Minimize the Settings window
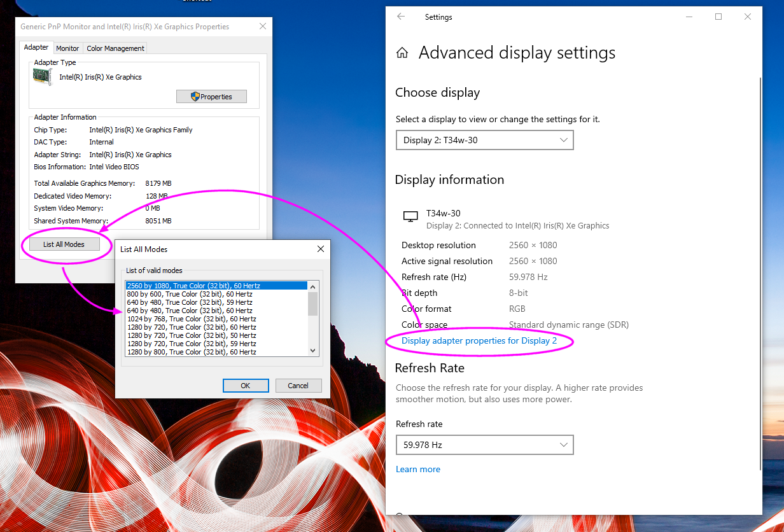The image size is (784, 532). click(x=689, y=17)
